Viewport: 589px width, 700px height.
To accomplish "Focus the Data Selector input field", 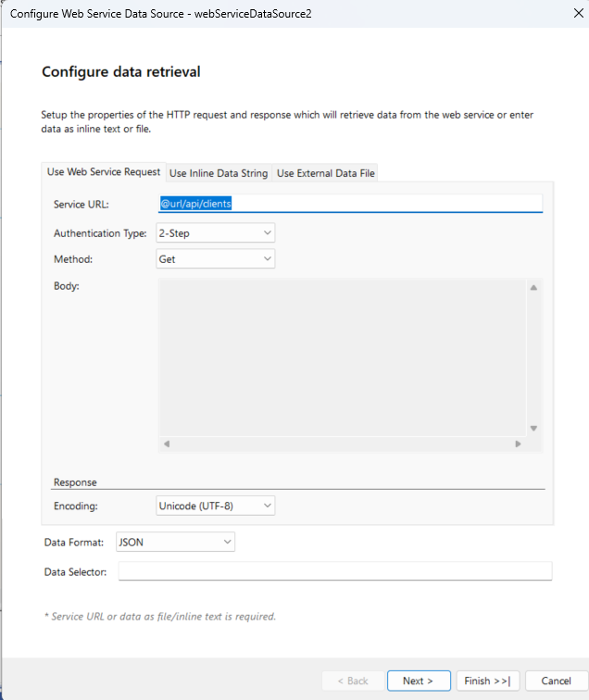I will point(335,571).
